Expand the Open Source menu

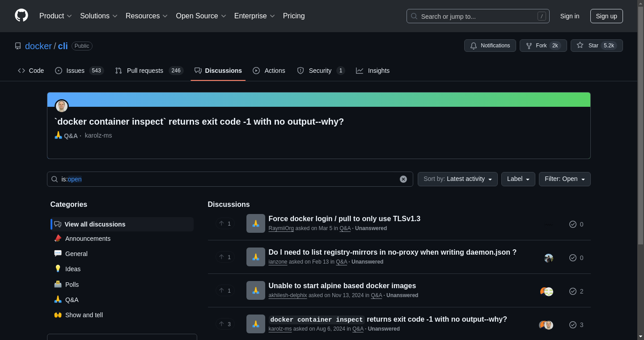pos(201,16)
